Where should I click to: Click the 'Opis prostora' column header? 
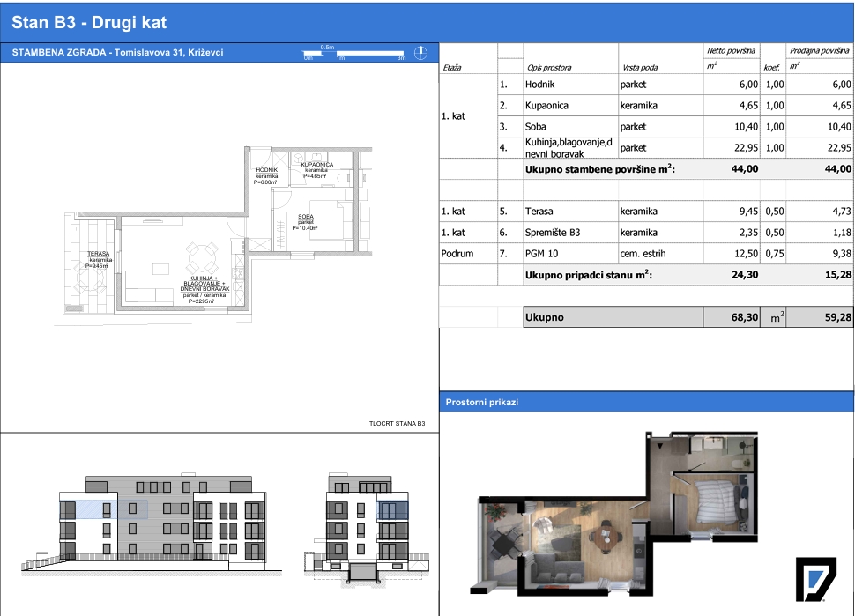tap(549, 68)
